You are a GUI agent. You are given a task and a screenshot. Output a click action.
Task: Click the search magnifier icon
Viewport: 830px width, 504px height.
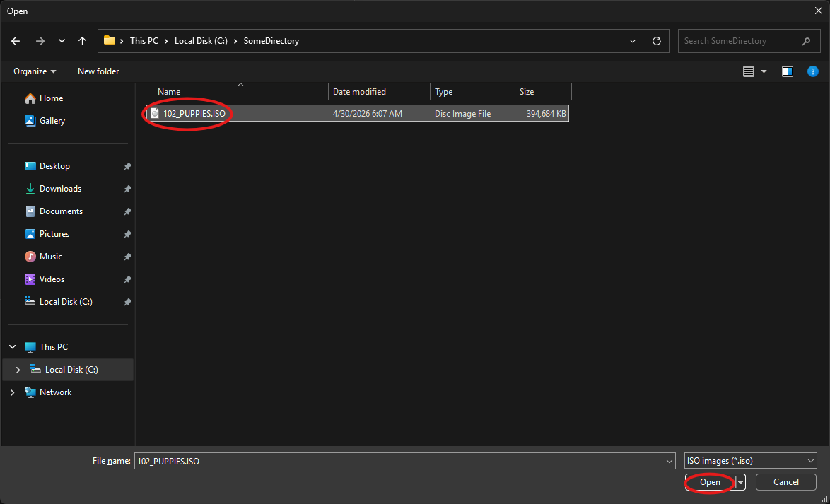tap(806, 41)
